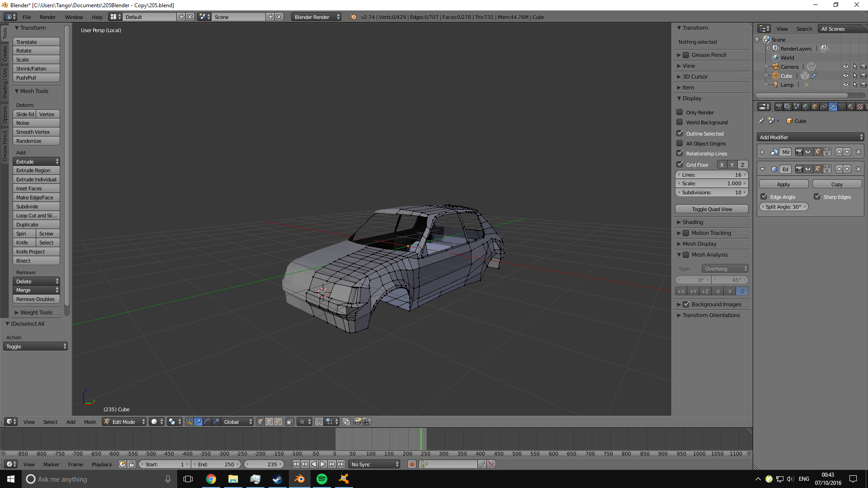Adjust the Split Angle slider
The width and height of the screenshot is (868, 488).
tap(783, 206)
